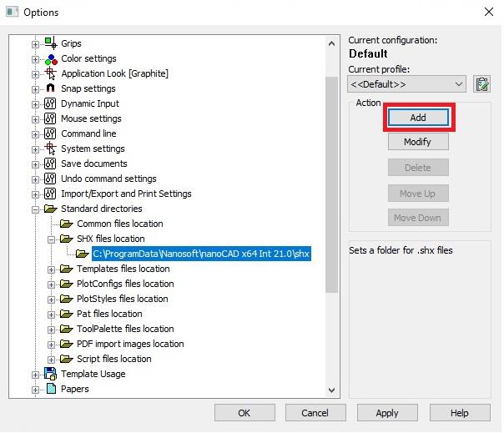Screen dimensions: 504x433
Task: Expand the Templates files location node
Action: (x=52, y=269)
